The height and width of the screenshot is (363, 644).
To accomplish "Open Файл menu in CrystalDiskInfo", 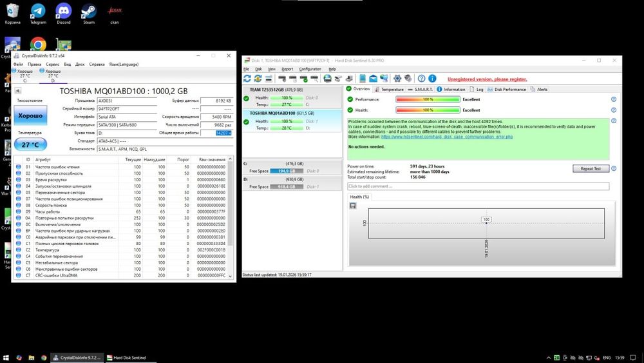I will coord(18,64).
